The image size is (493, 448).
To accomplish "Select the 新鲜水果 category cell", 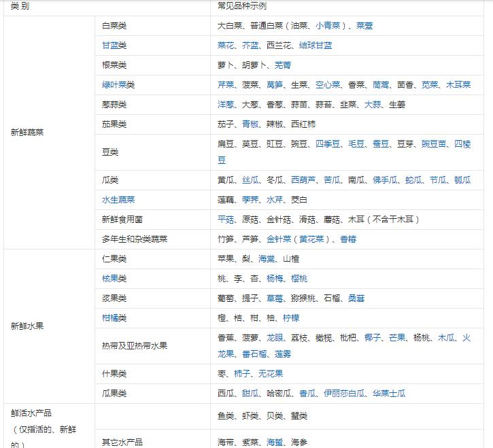I will tap(49, 326).
